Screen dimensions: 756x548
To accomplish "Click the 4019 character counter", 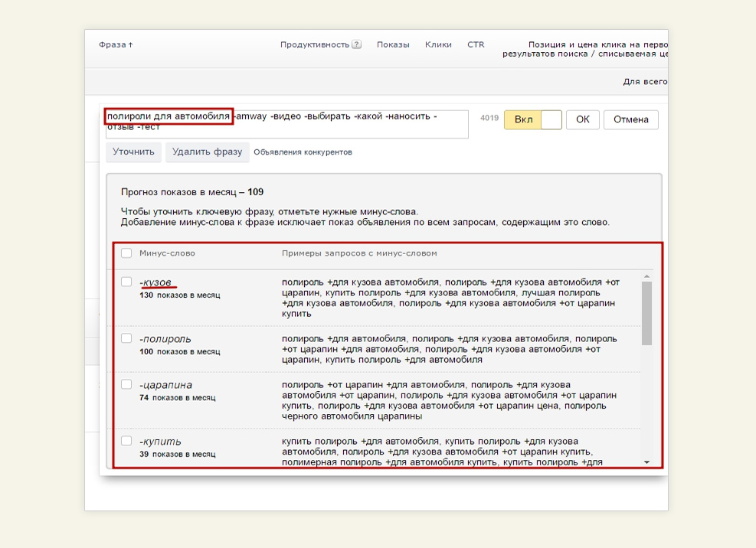I will click(x=489, y=118).
